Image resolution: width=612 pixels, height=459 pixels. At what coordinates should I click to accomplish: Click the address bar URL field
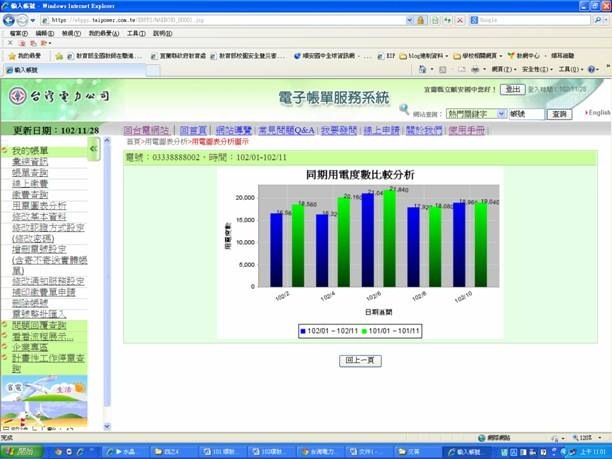coord(222,20)
